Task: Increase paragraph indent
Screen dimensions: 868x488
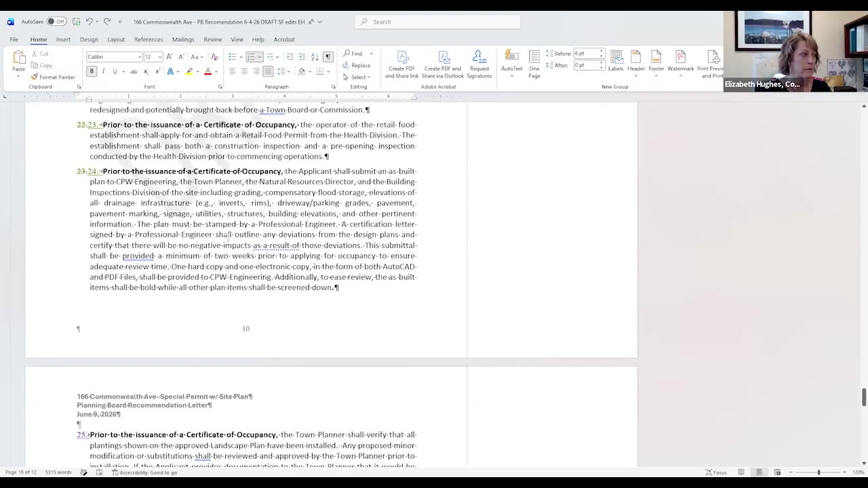Action: pyautogui.click(x=302, y=57)
